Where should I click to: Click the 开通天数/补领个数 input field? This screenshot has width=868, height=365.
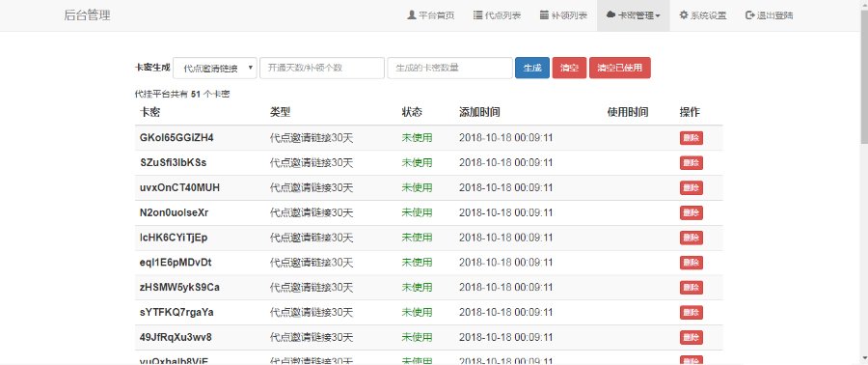(x=322, y=69)
